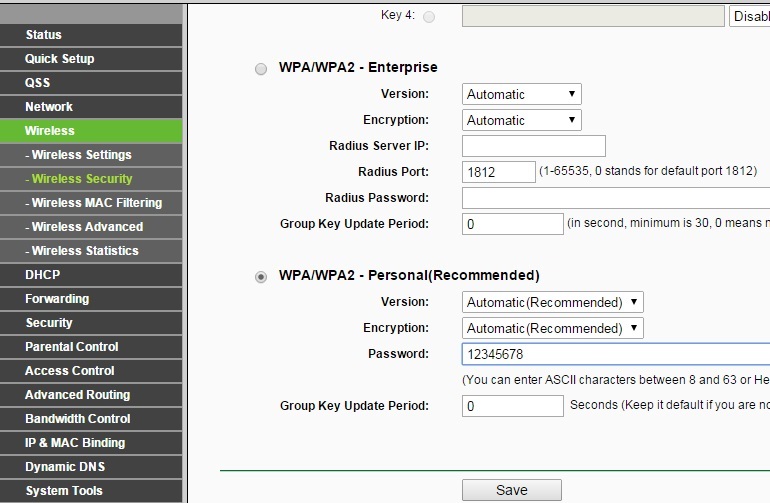The image size is (770, 503).
Task: Open Enterprise Version dropdown set to Automatic
Action: 522,94
